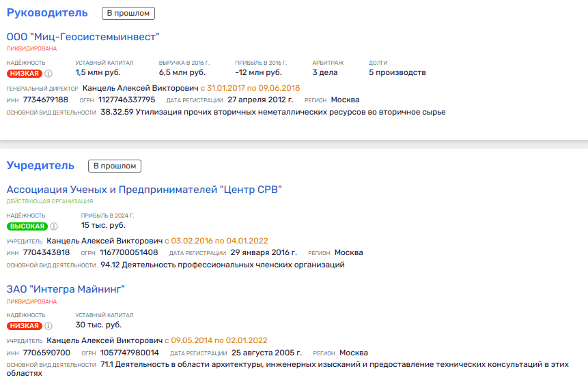Screen dimensions: 588x384
Task: Select "ДЕЙСТВУЮЩАЯ ОРГАНИЗАЦИЯ" status label
Action: tap(50, 201)
